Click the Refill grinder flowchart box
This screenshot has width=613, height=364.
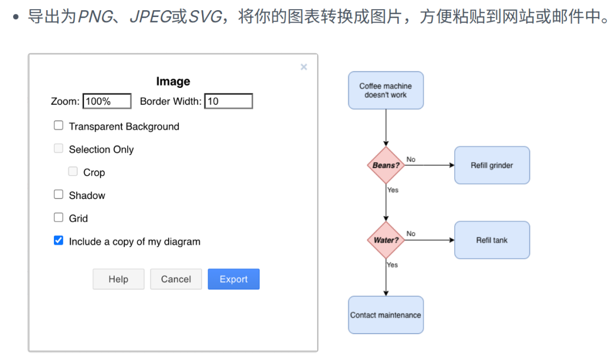492,166
